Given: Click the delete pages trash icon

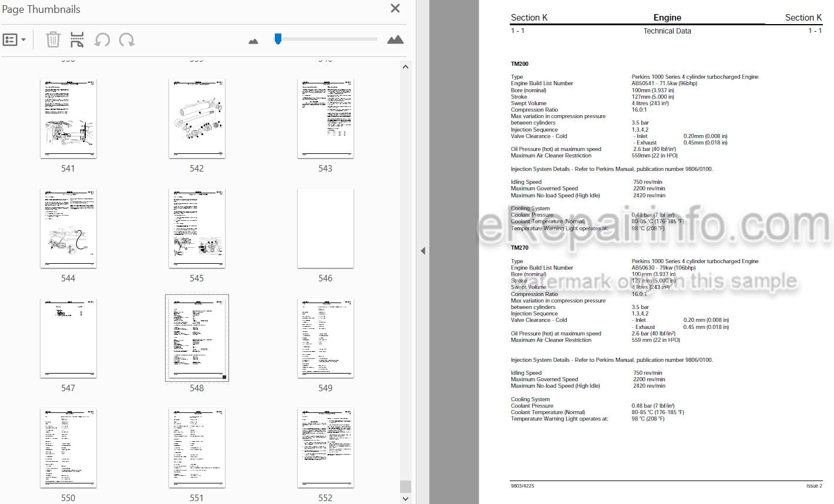Looking at the screenshot, I should (x=53, y=40).
